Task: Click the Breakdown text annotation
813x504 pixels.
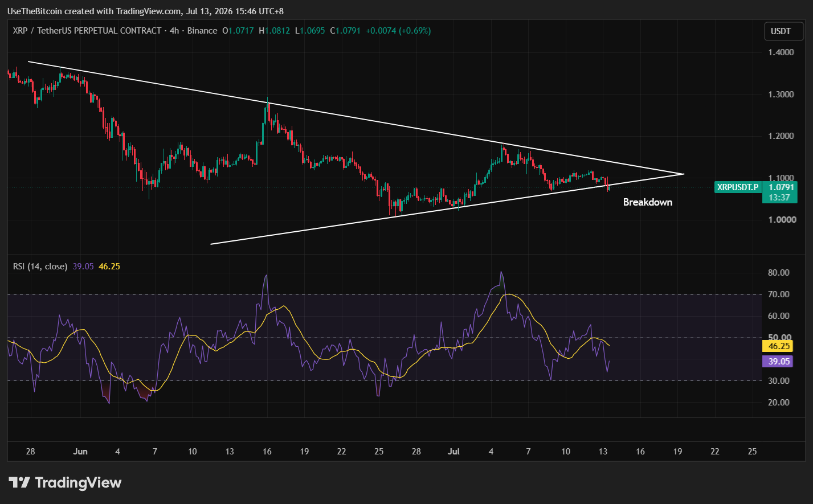Action: (647, 202)
